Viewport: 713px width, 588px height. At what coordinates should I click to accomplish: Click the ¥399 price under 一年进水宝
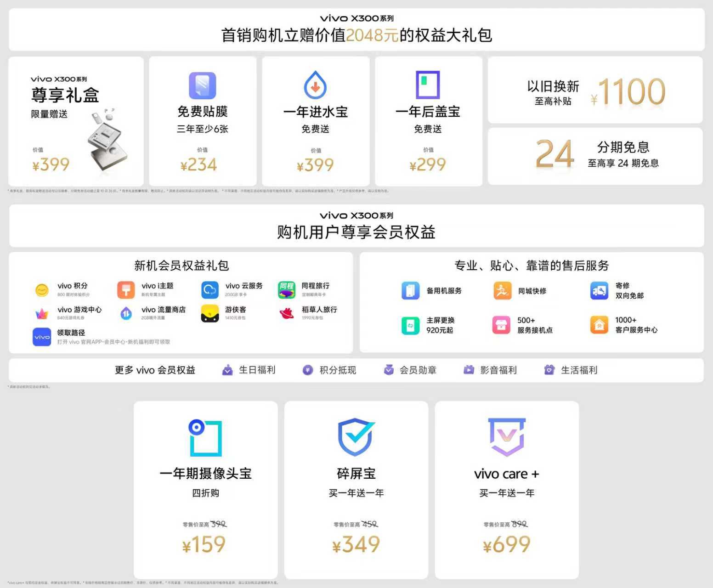(x=315, y=165)
